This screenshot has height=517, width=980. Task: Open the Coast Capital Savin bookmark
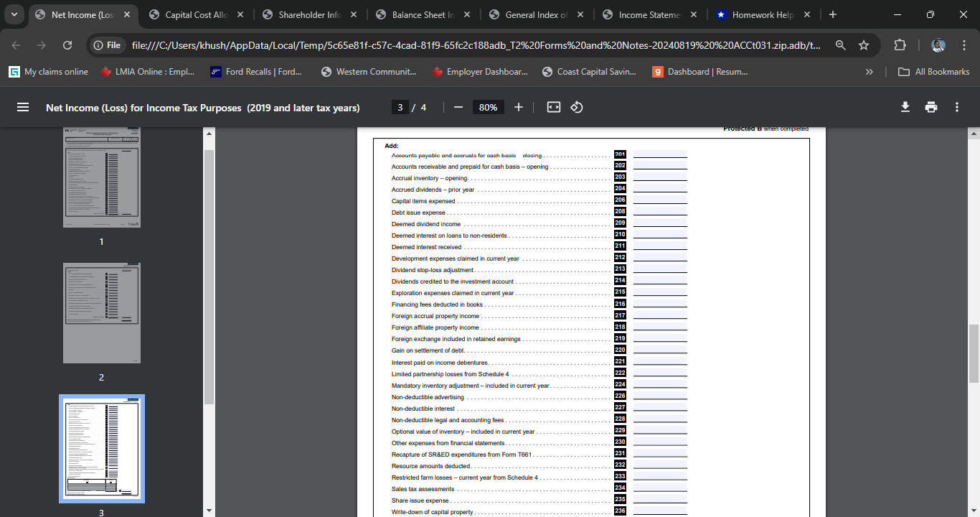(590, 72)
